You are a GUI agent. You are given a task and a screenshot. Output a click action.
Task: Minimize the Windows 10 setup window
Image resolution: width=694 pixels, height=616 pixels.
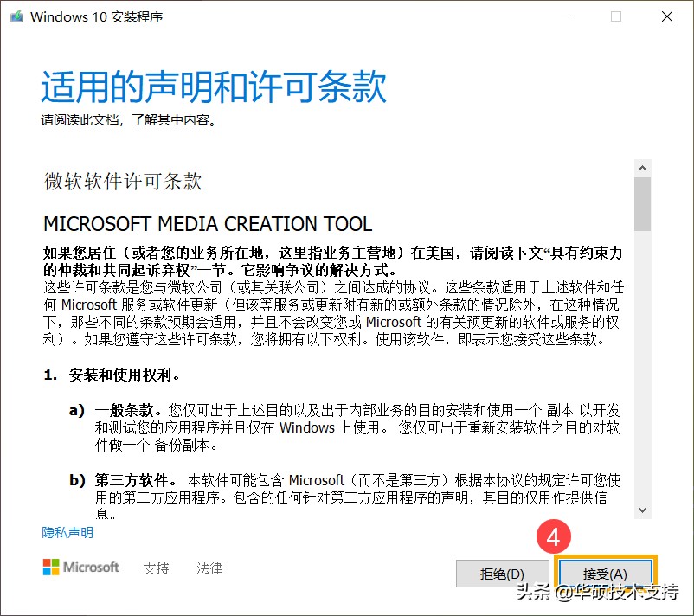(566, 16)
